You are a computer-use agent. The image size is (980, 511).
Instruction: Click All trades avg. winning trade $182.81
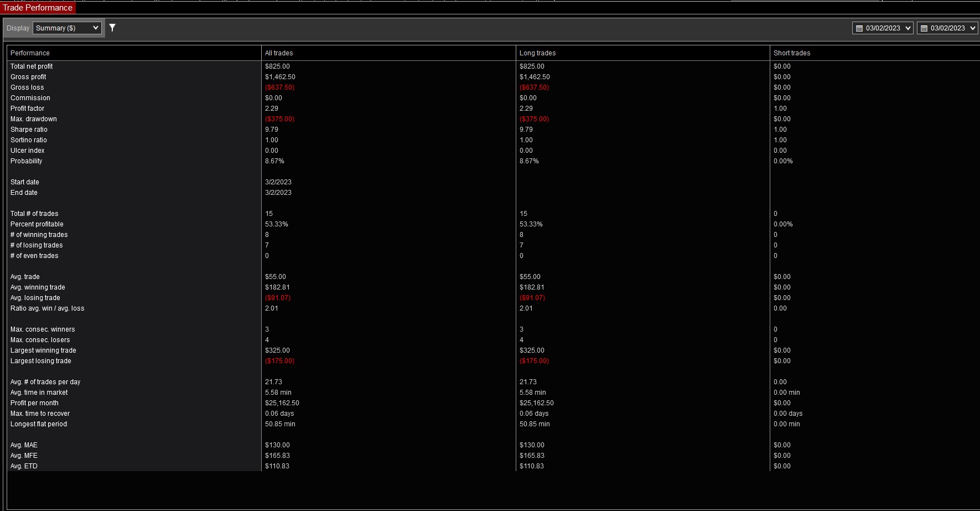coord(277,287)
